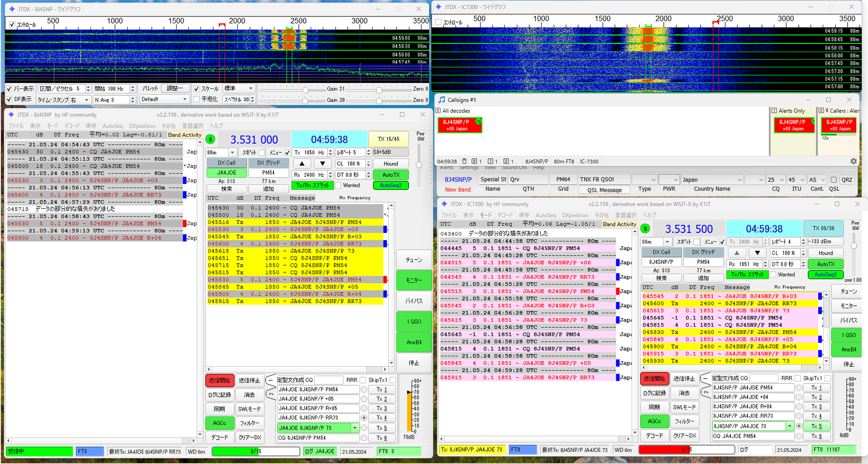
Task: Click the QSL Message button
Action: tap(604, 190)
